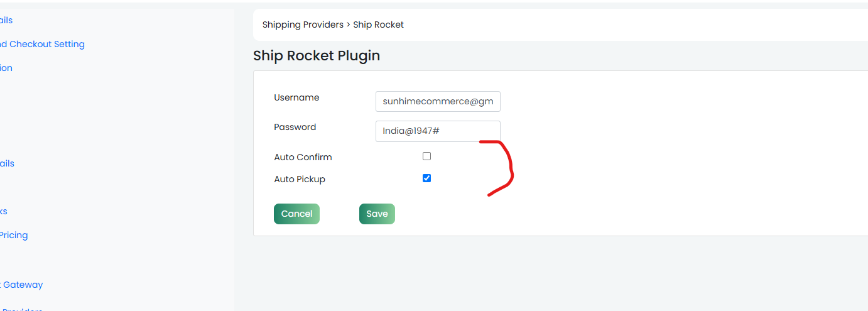Open the Pricing sidebar link
This screenshot has height=311, width=868.
14,235
